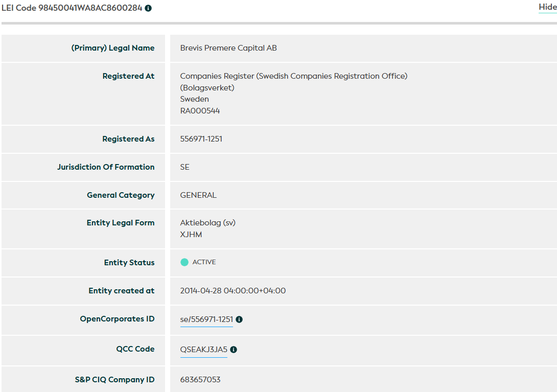Click the Registered As label

(129, 139)
